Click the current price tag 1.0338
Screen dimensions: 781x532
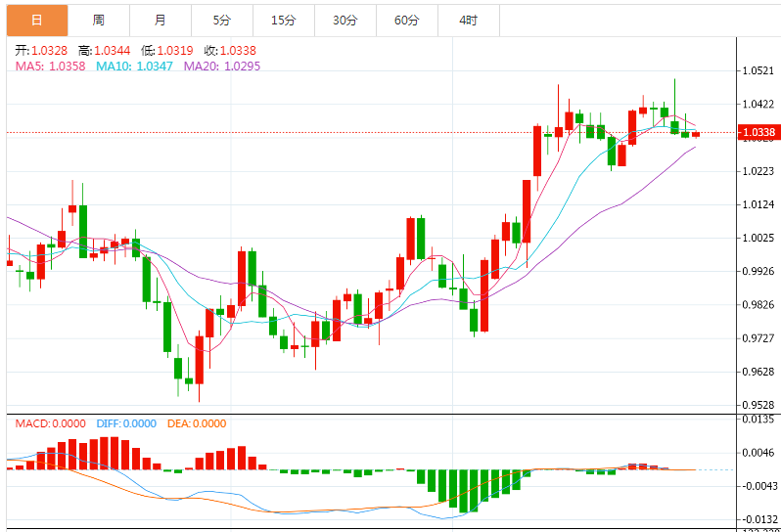tap(758, 132)
